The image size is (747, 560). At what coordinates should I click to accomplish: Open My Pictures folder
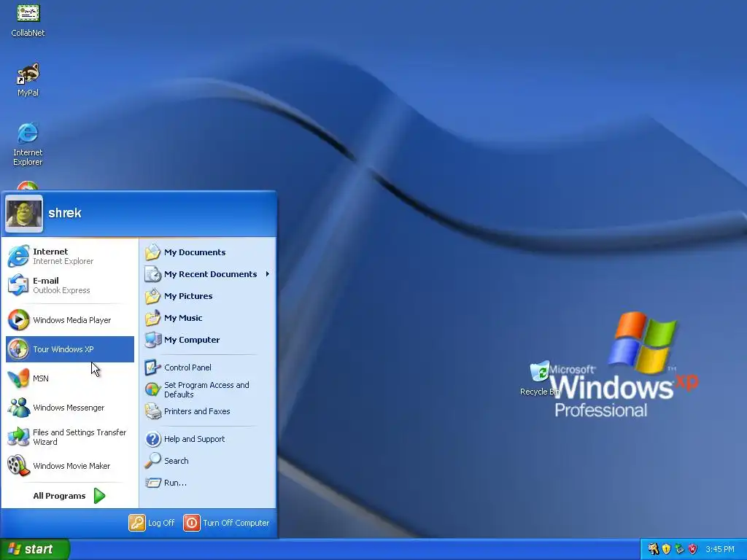point(208,296)
